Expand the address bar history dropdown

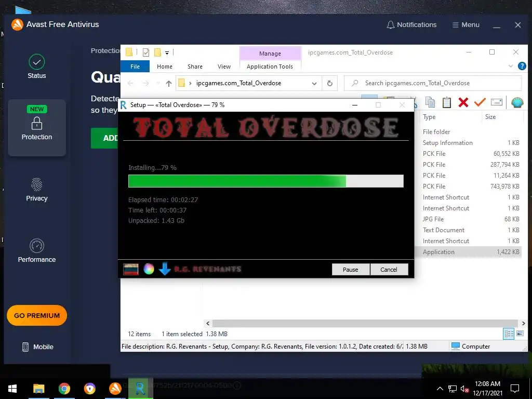[314, 84]
